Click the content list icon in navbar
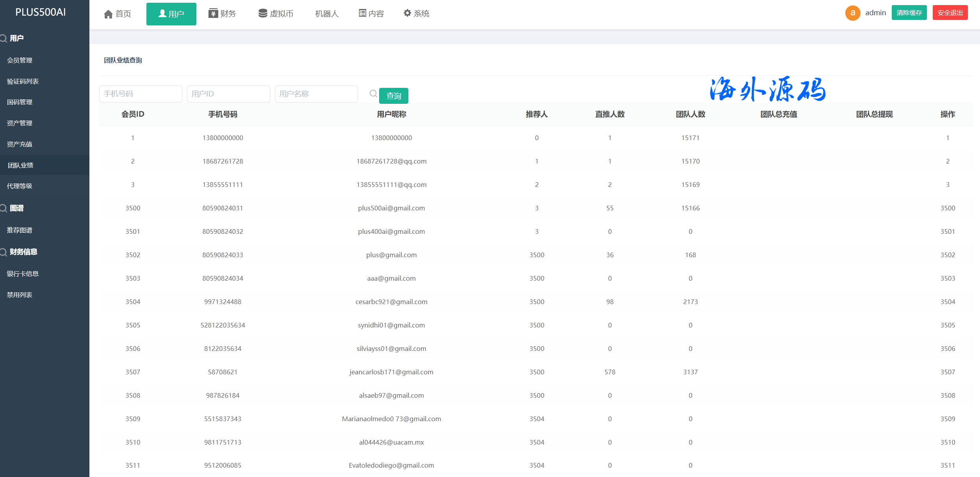 pos(362,13)
